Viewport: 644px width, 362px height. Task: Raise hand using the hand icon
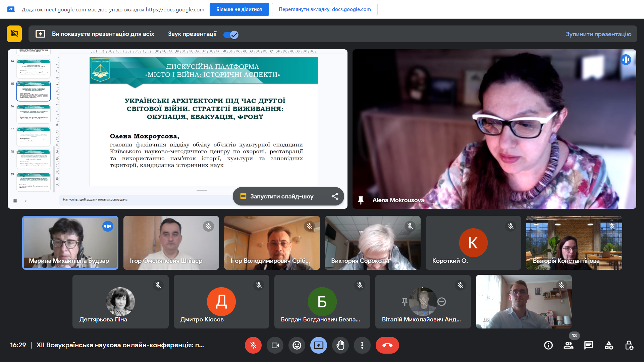[340, 345]
